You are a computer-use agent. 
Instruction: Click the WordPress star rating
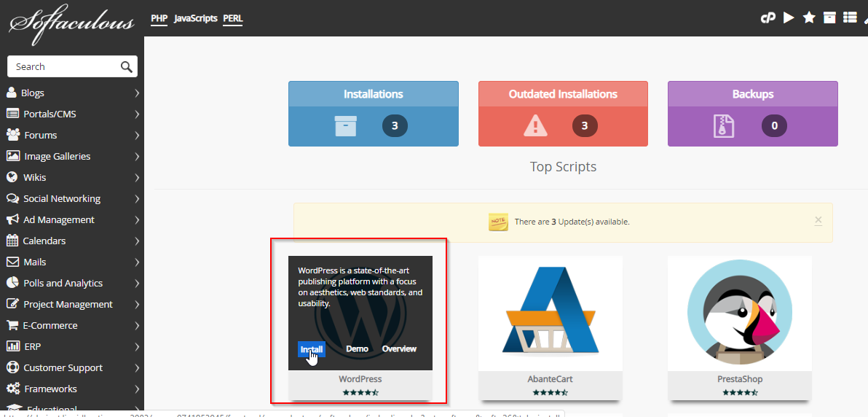click(360, 392)
